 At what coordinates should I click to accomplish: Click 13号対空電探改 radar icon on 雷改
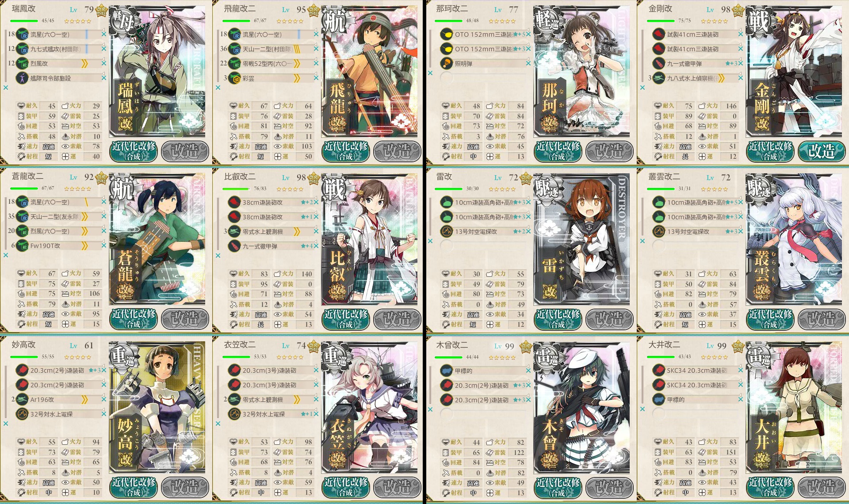[x=446, y=231]
